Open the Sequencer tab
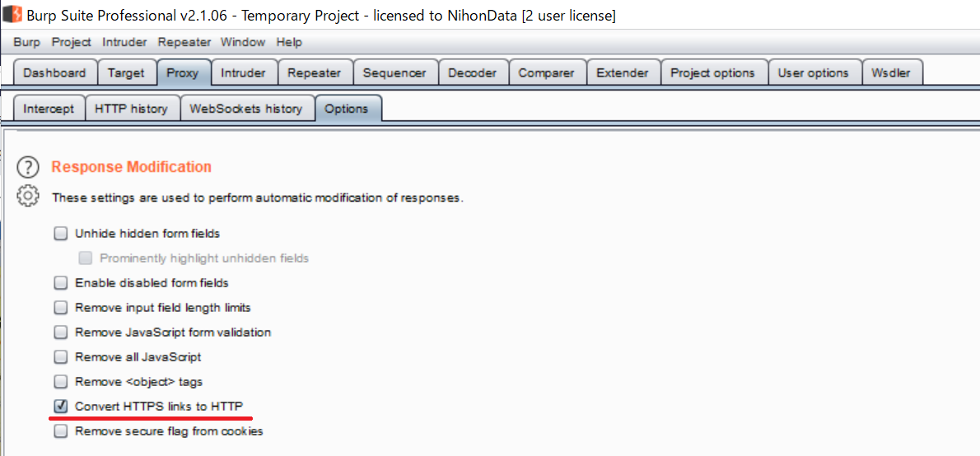The height and width of the screenshot is (456, 980). [x=395, y=72]
